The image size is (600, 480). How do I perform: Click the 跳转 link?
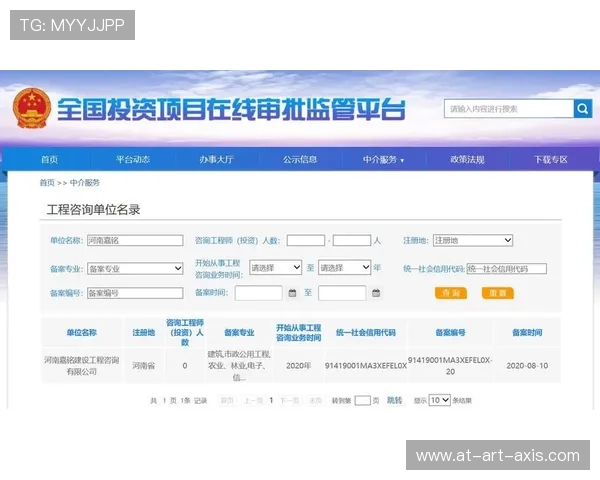point(395,400)
